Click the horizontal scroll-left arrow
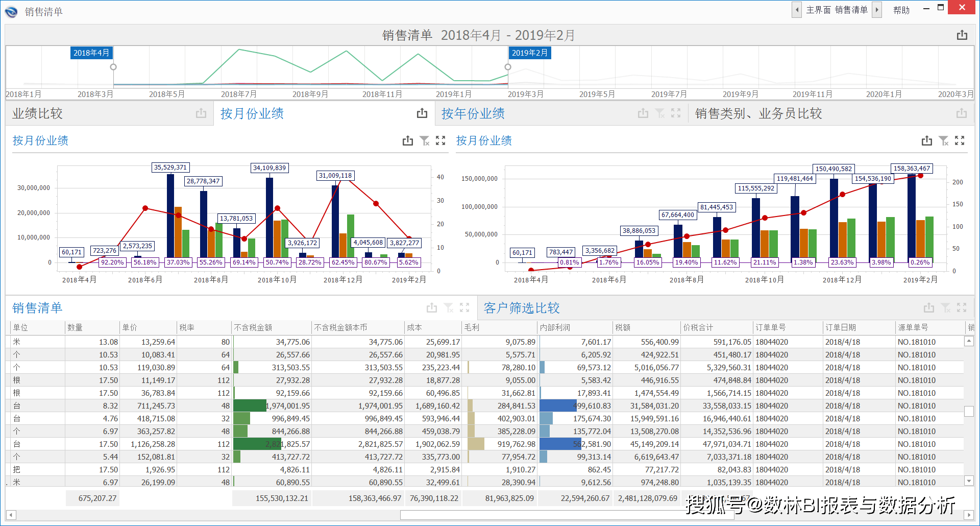 pos(11,515)
